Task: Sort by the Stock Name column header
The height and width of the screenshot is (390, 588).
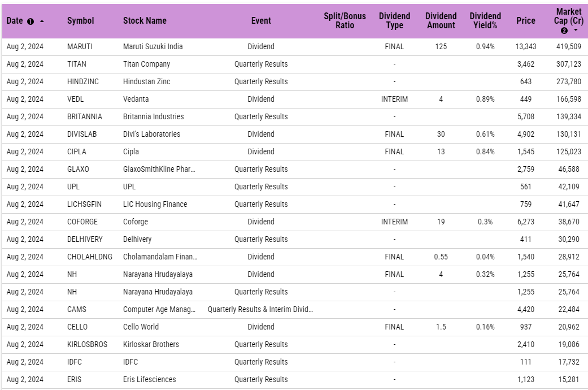Action: [145, 21]
